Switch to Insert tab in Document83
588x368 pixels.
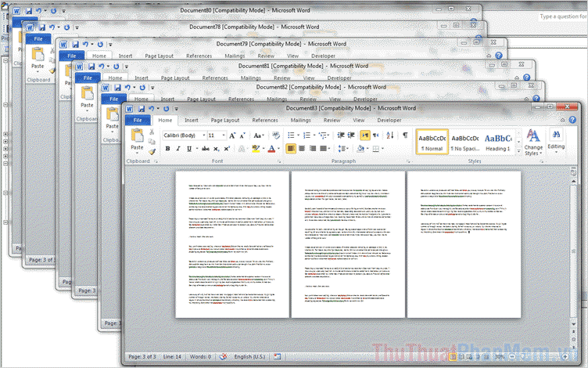(192, 120)
